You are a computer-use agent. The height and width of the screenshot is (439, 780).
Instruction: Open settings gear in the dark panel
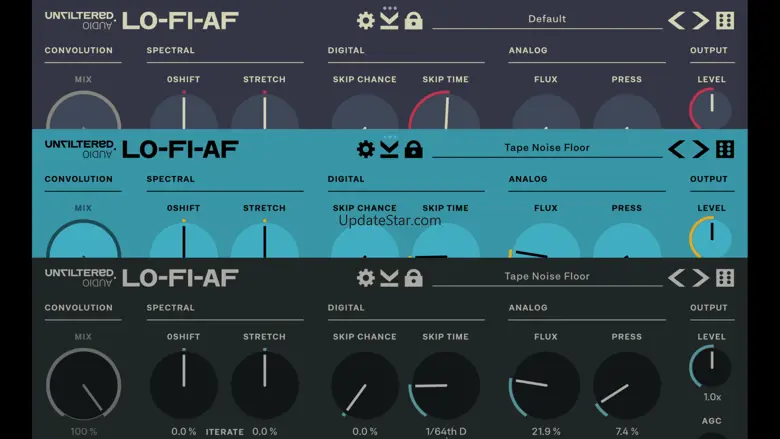tap(366, 278)
